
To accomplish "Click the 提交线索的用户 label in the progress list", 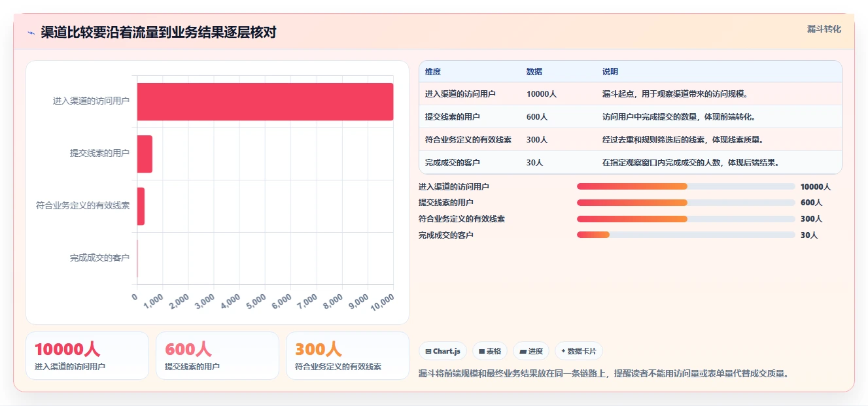I will pyautogui.click(x=446, y=203).
